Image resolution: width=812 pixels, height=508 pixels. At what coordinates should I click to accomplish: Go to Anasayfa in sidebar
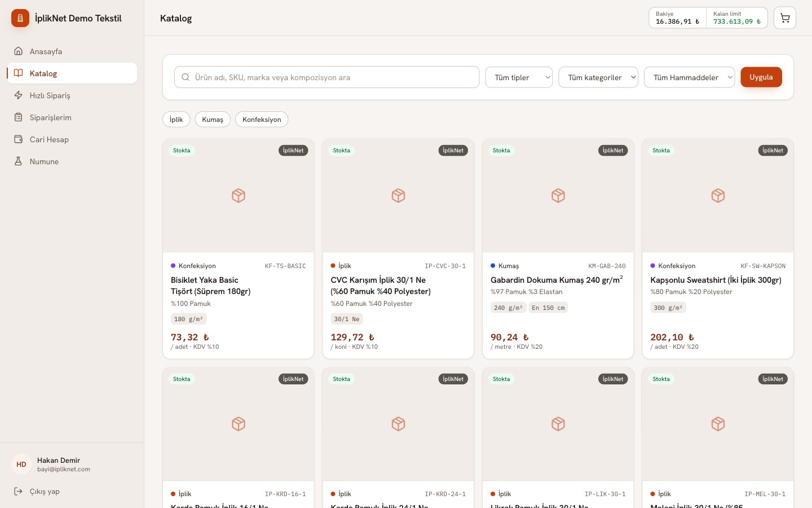click(x=72, y=51)
